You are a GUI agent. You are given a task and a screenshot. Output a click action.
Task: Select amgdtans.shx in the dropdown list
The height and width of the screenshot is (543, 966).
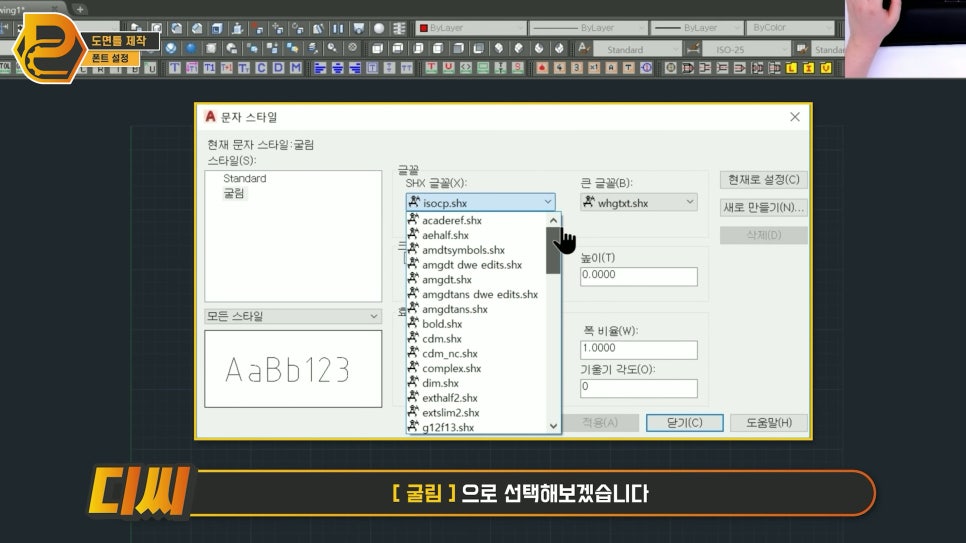pyautogui.click(x=476, y=309)
